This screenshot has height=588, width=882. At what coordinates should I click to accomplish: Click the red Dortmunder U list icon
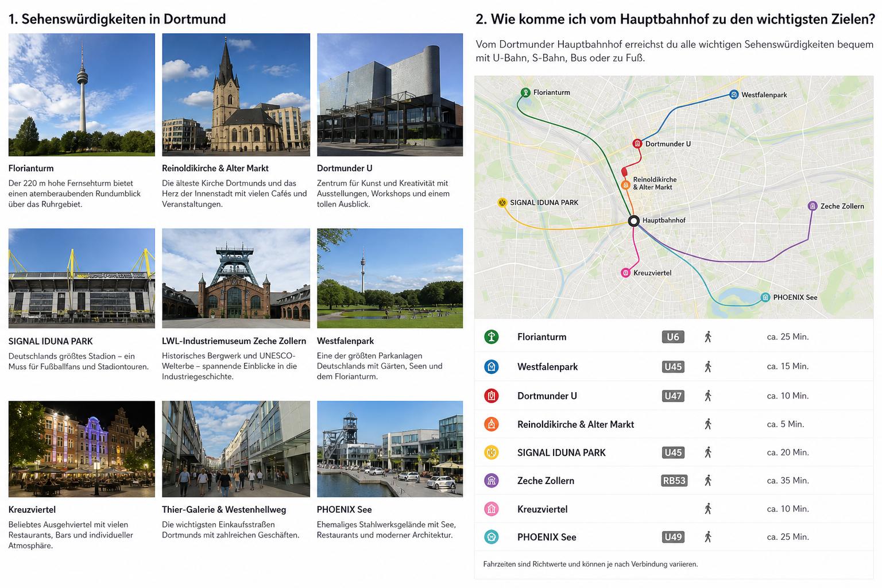492,396
